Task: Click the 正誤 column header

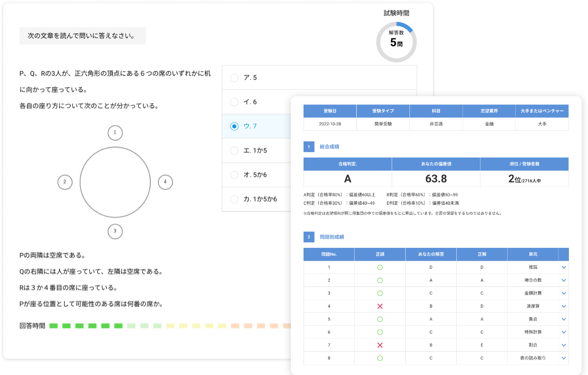Action: click(380, 254)
